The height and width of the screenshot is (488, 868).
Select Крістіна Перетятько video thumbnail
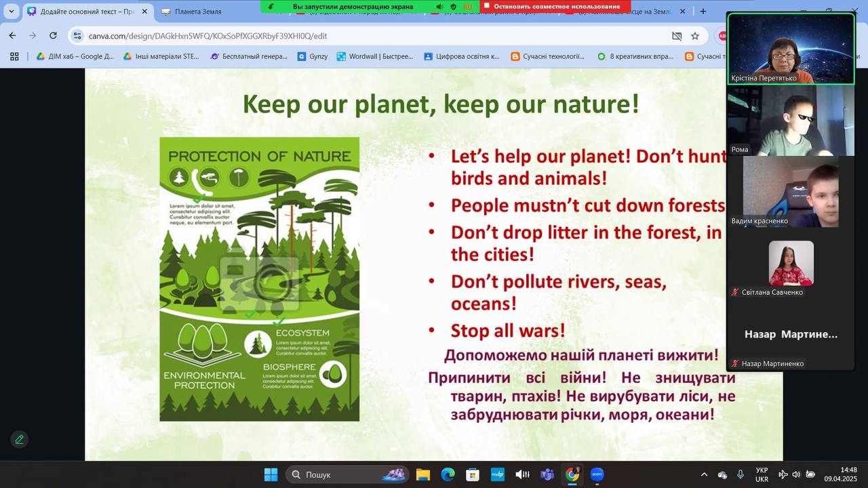pyautogui.click(x=791, y=49)
